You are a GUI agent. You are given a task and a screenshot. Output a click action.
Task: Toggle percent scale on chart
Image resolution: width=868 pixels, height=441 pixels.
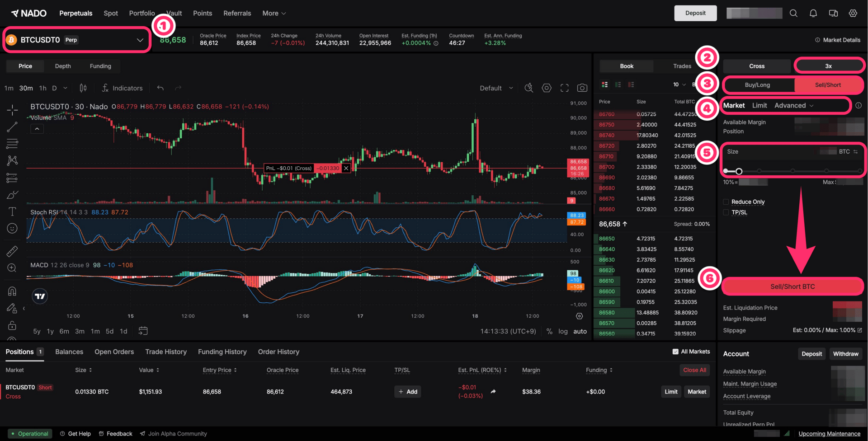[549, 331]
